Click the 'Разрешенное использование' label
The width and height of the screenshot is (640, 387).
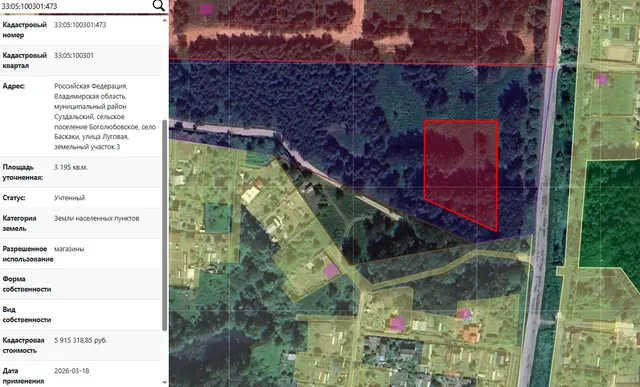(x=28, y=254)
